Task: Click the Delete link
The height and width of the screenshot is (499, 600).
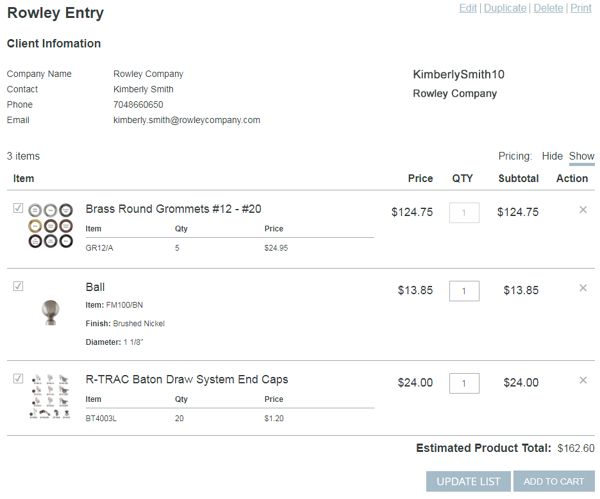Action: 548,8
